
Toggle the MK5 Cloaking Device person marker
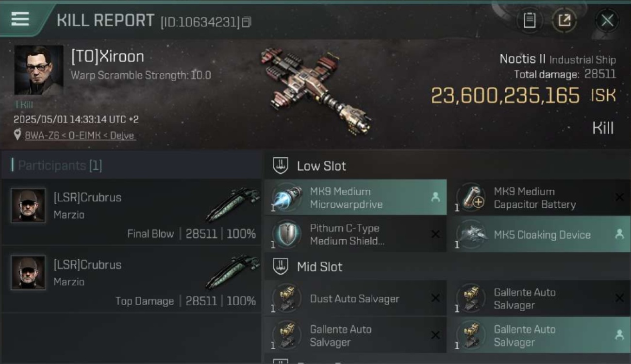(x=619, y=234)
